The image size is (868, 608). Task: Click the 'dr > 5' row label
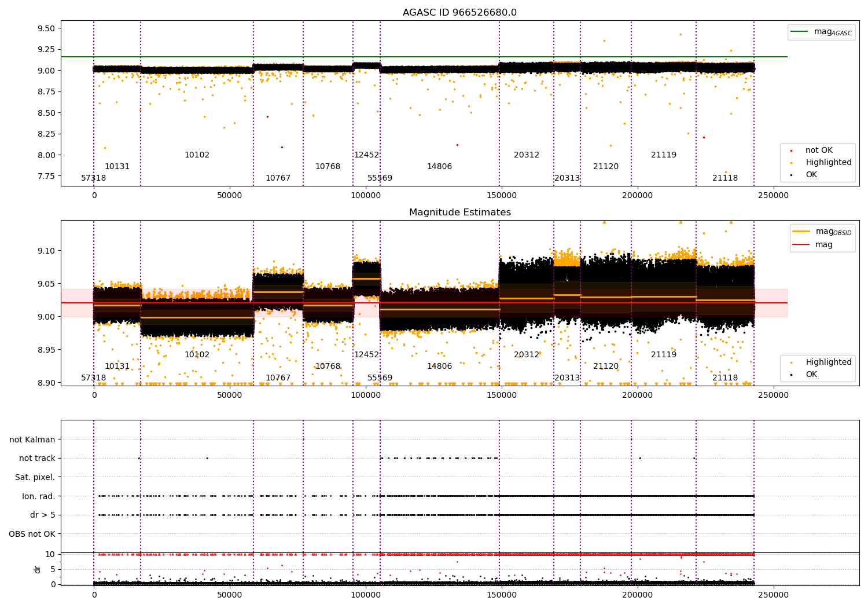click(x=43, y=515)
